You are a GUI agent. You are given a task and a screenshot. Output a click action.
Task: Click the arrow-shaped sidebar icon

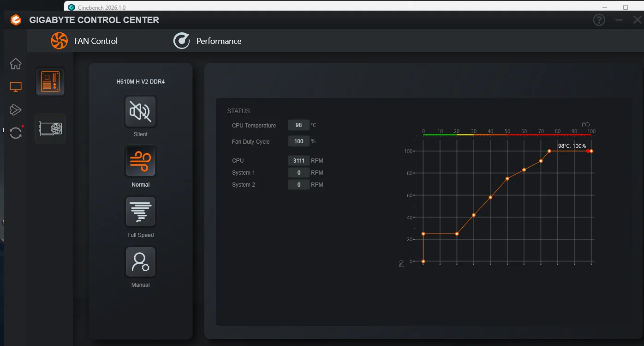[16, 109]
